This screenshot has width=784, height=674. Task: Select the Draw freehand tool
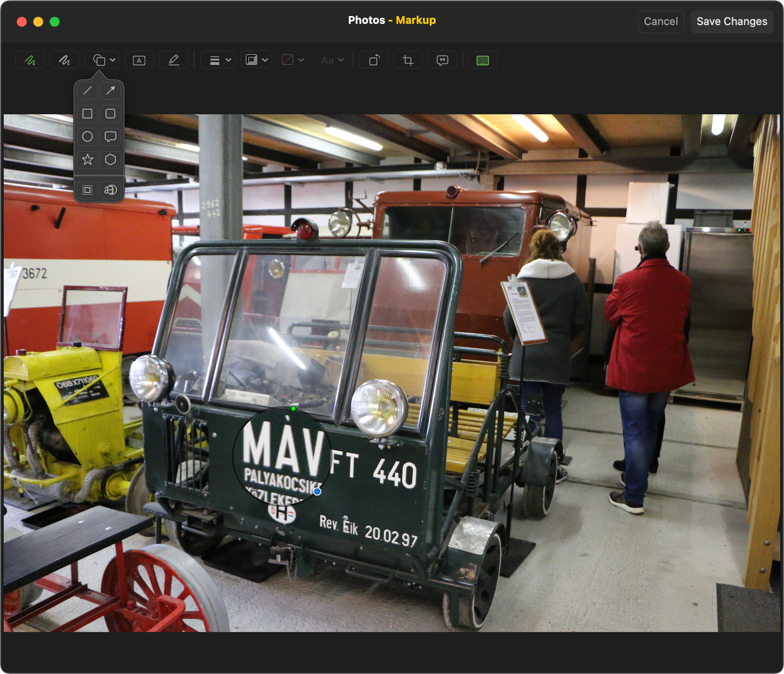[64, 60]
